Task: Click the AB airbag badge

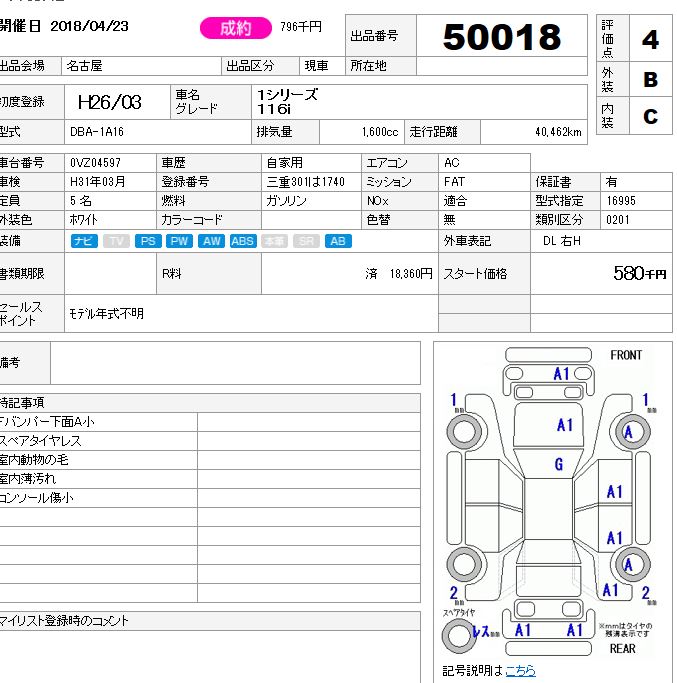Action: 338,241
